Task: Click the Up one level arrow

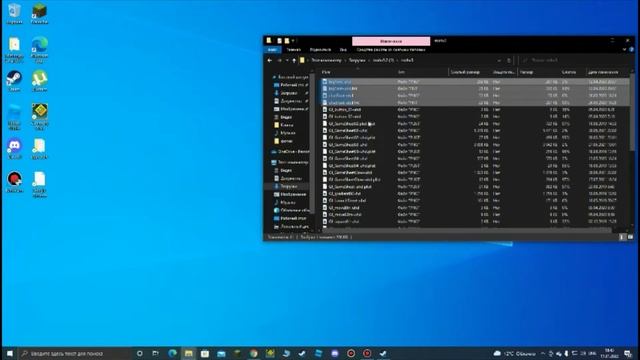Action: pos(294,60)
